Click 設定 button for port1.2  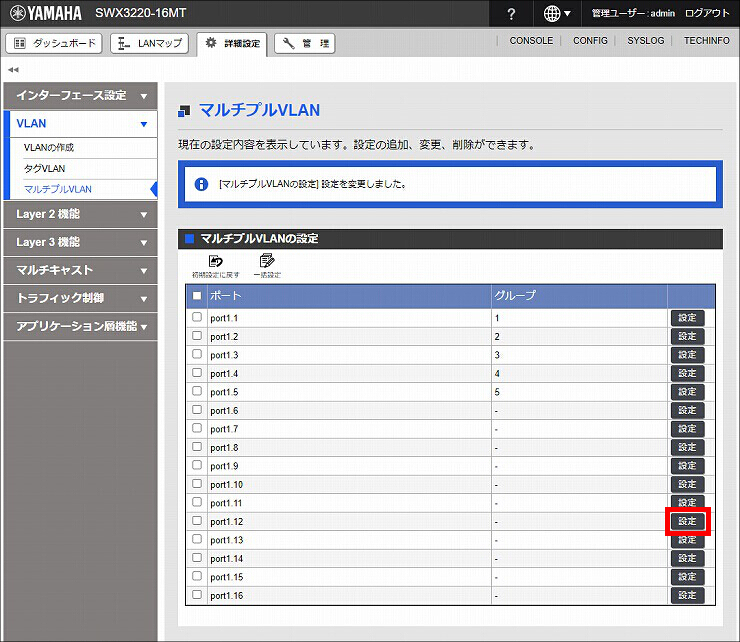pos(687,336)
